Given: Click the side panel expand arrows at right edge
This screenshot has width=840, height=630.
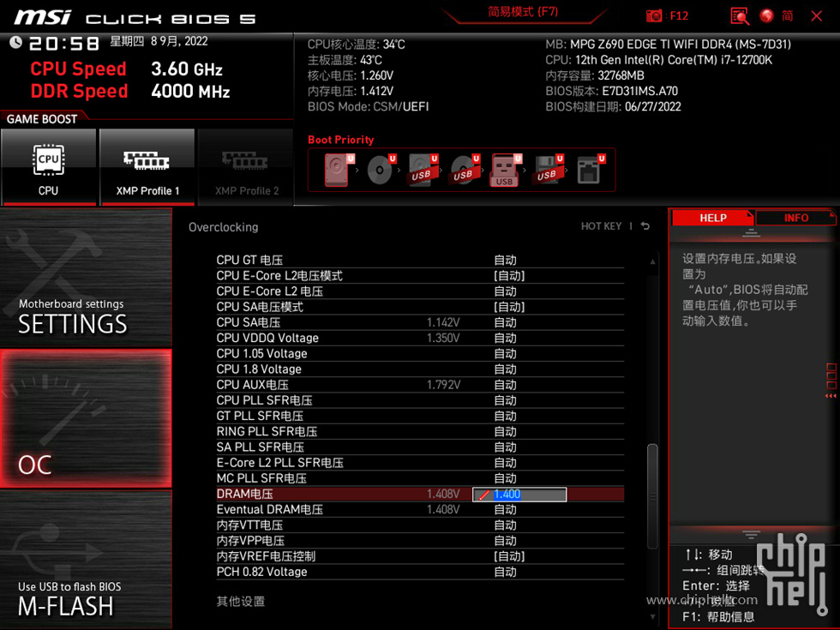Looking at the screenshot, I should (831, 396).
